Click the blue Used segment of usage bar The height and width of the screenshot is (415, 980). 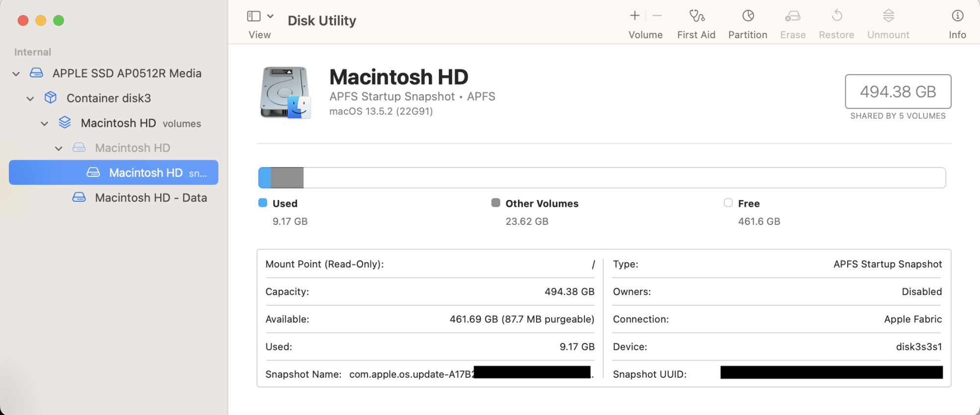[265, 178]
